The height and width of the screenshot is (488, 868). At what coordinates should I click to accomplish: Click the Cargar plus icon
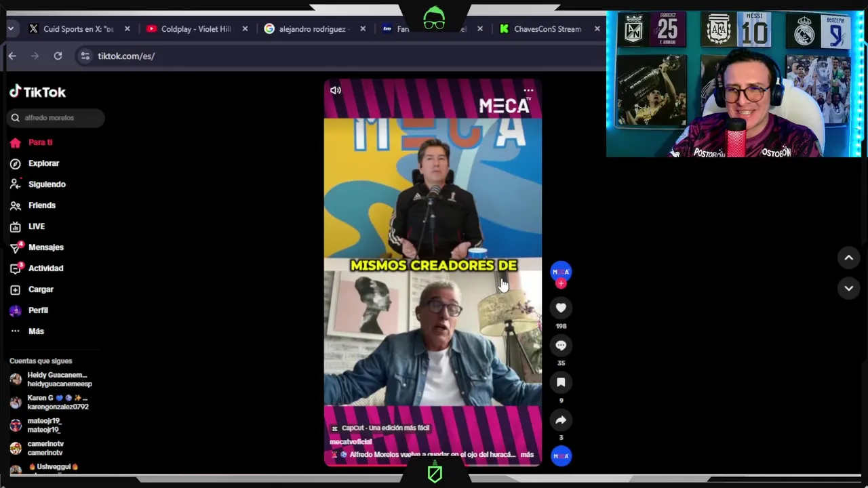[16, 289]
